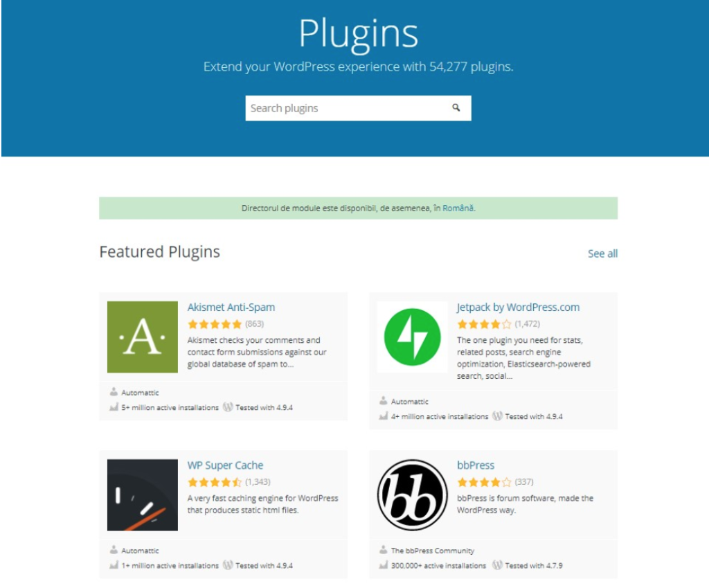Follow the See all link

[x=602, y=253]
